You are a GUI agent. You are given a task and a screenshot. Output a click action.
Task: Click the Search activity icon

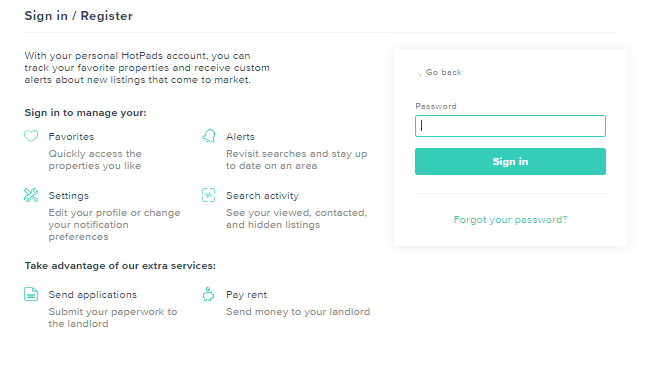click(x=208, y=195)
